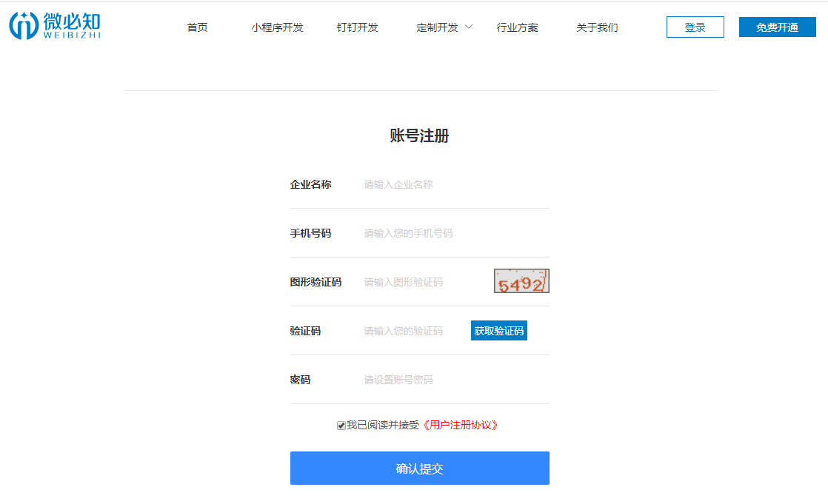This screenshot has width=828, height=504.
Task: Focus the 密码 input field
Action: tap(452, 380)
